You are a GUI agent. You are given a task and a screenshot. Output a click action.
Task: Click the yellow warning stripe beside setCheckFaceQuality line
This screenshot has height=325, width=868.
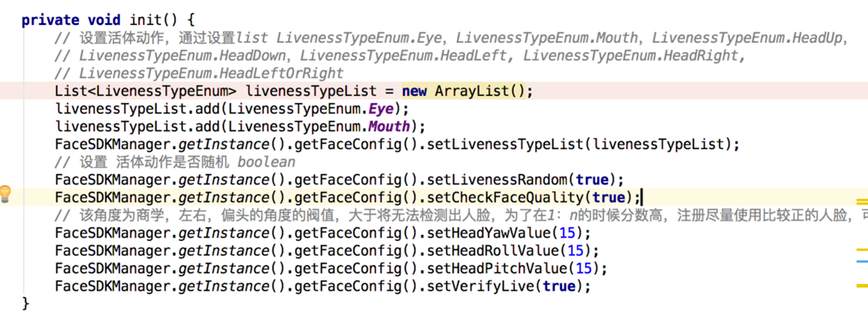click(862, 203)
